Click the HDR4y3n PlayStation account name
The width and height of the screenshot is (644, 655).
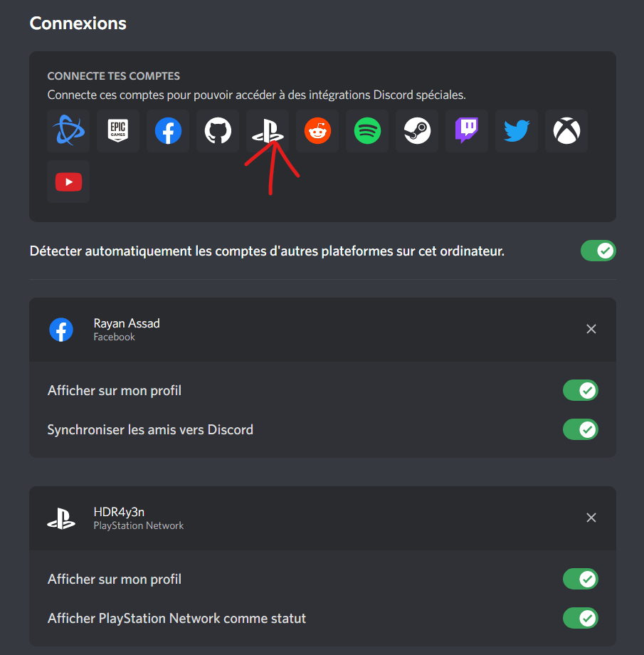119,512
